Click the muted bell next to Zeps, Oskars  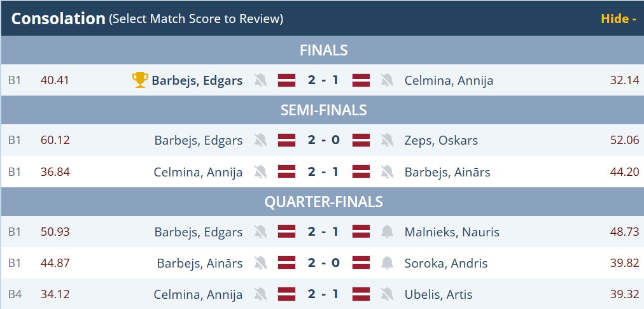(x=387, y=140)
